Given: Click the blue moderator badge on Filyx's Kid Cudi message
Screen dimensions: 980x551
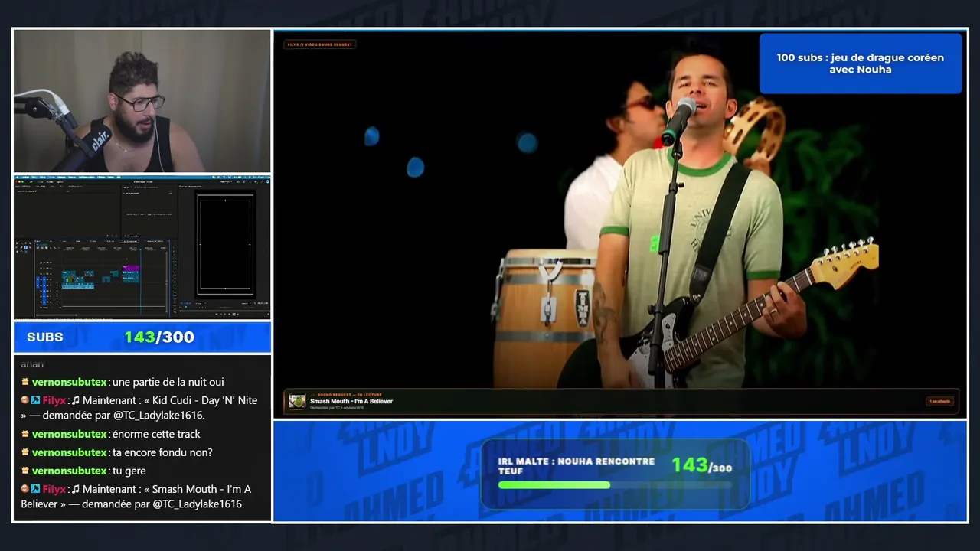Looking at the screenshot, I should 35,400.
